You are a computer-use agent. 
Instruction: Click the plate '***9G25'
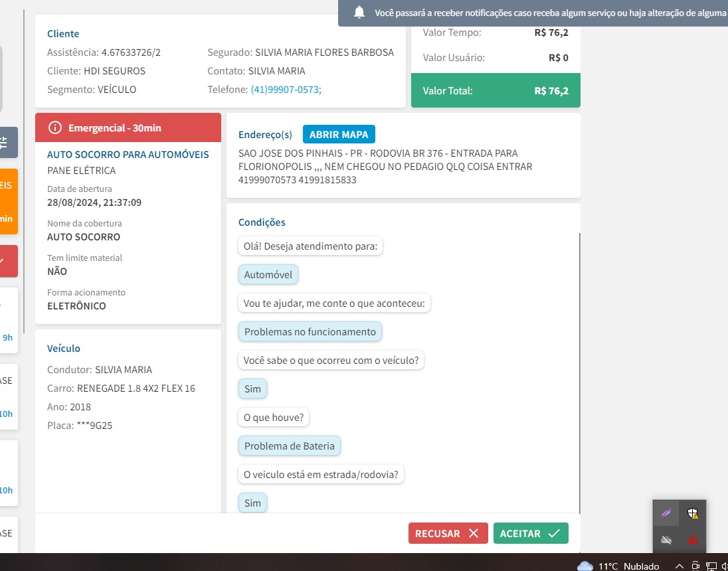[x=94, y=426]
